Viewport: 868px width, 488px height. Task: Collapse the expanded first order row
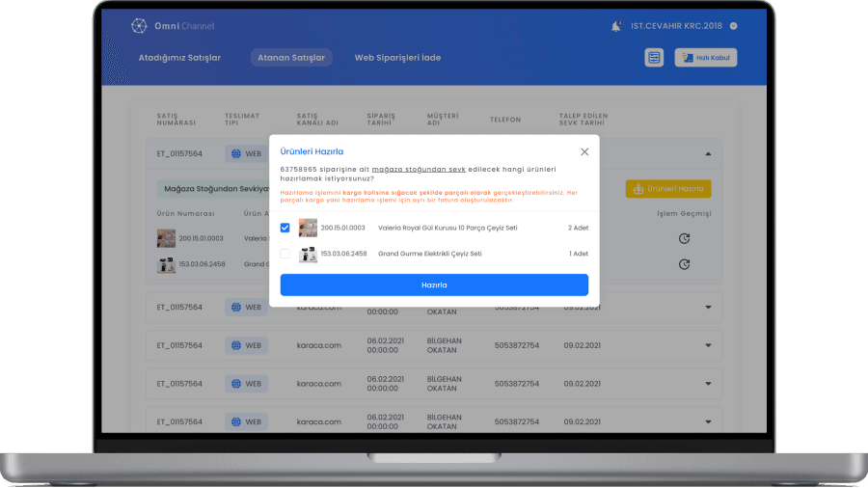point(709,153)
